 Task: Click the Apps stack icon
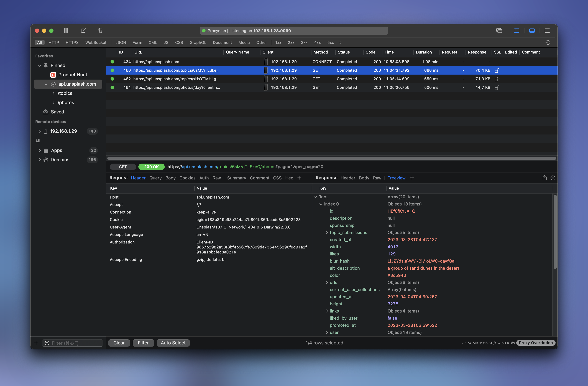[46, 150]
